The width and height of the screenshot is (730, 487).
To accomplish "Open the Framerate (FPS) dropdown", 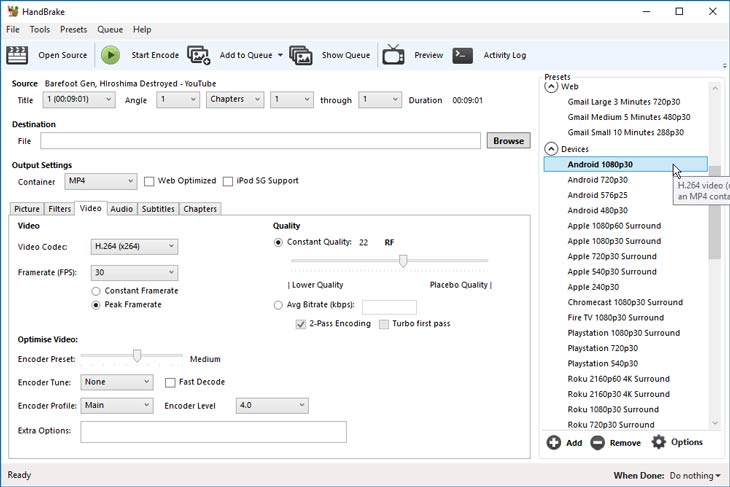I will pyautogui.click(x=134, y=272).
